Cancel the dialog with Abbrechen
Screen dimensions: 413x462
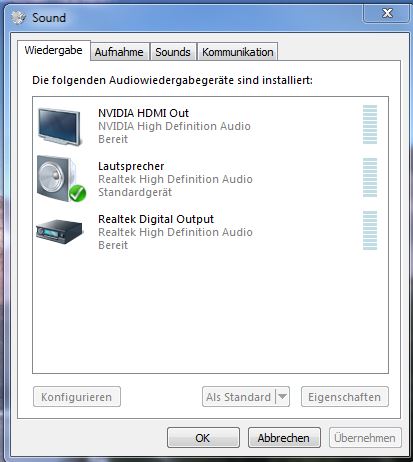tap(284, 438)
